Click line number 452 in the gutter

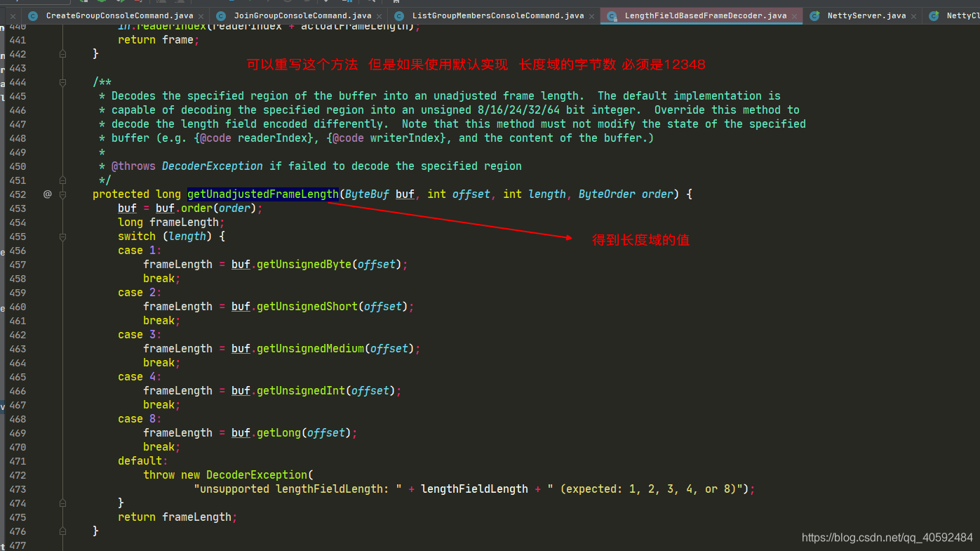click(x=18, y=194)
